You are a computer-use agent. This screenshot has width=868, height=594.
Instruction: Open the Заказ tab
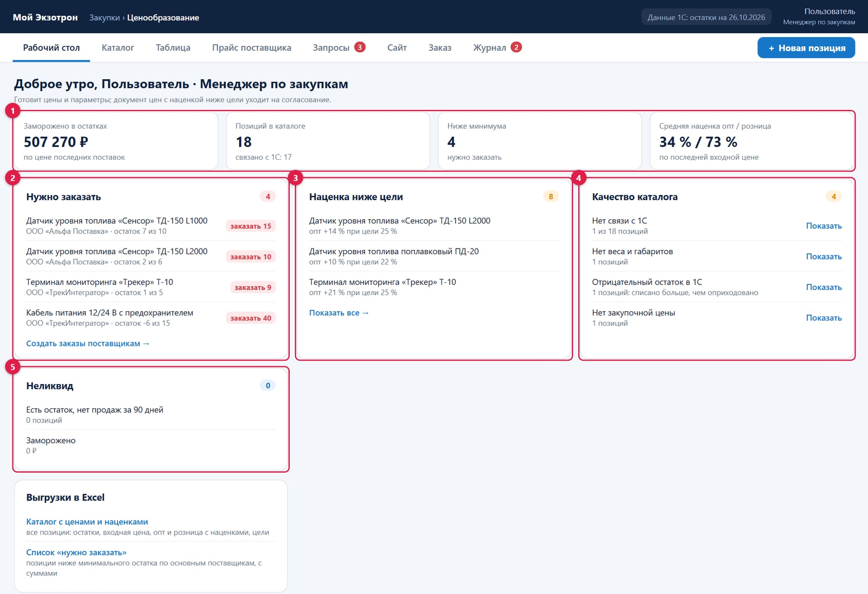tap(440, 48)
